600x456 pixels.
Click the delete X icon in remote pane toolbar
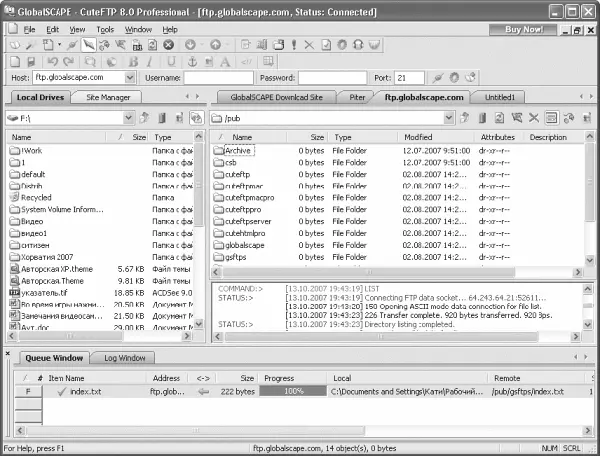pos(534,118)
